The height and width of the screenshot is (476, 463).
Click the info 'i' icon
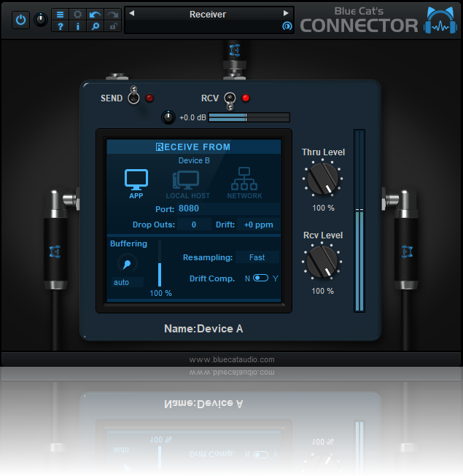[x=78, y=26]
